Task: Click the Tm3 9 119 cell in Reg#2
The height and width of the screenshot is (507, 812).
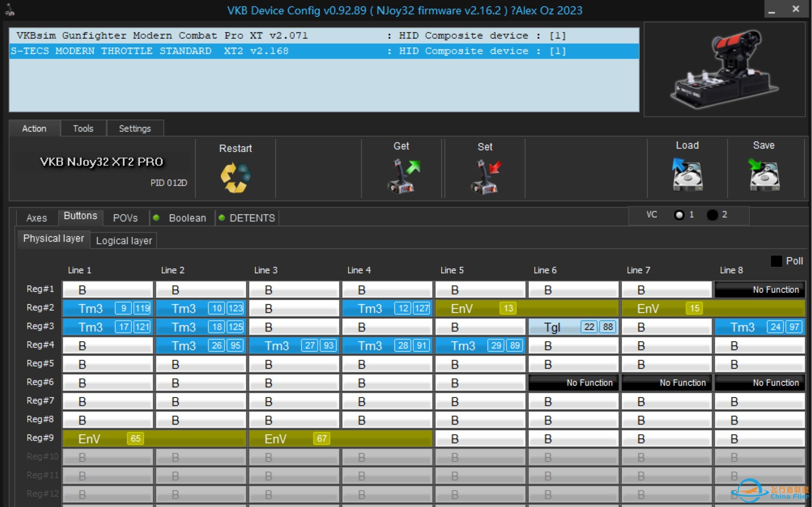Action: [108, 308]
